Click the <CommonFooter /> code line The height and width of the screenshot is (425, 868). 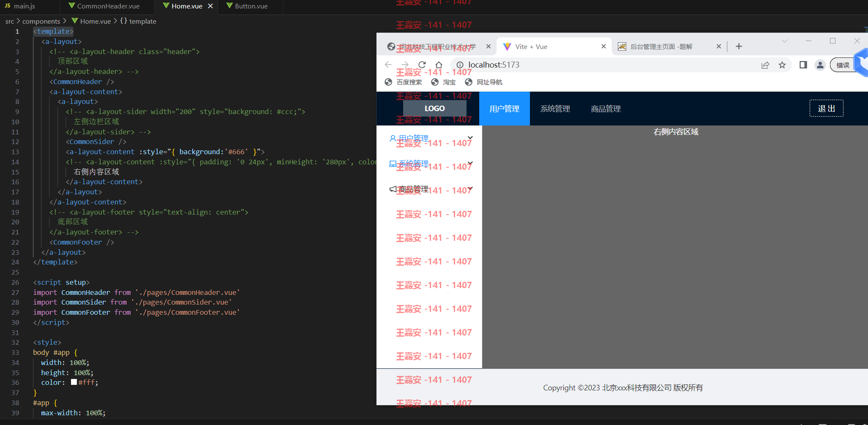pos(82,242)
